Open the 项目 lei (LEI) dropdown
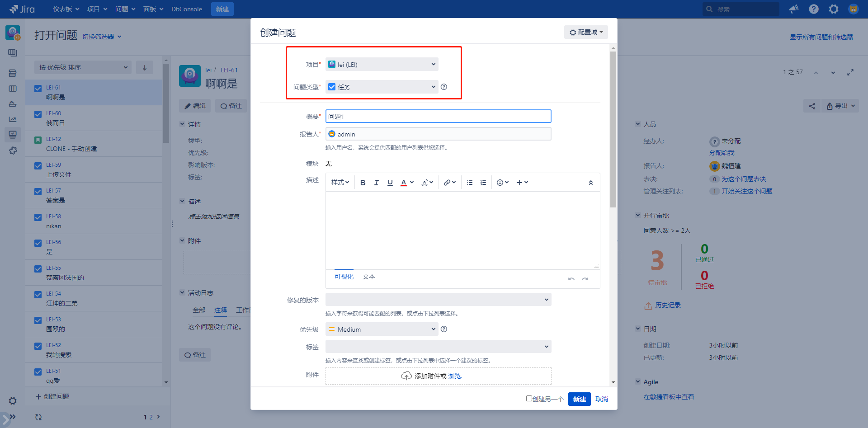The image size is (868, 428). (382, 65)
